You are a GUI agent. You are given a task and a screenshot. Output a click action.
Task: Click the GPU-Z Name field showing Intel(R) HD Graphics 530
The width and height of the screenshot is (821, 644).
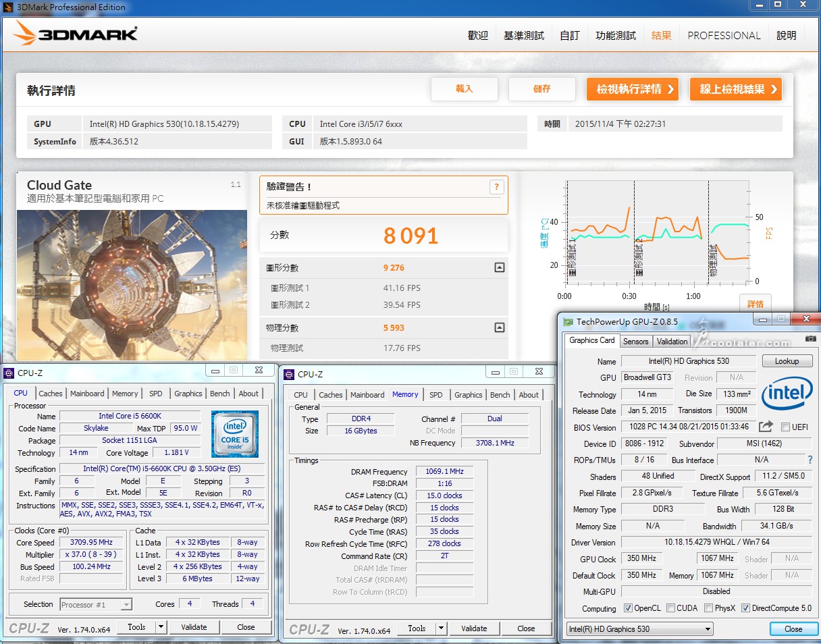[689, 361]
